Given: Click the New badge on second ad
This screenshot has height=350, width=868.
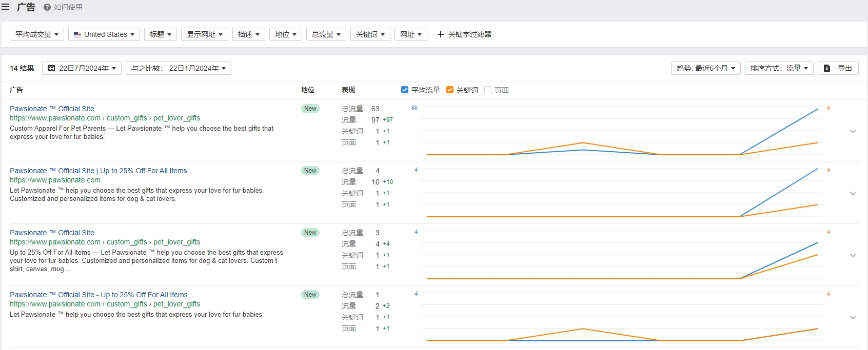Looking at the screenshot, I should [310, 171].
